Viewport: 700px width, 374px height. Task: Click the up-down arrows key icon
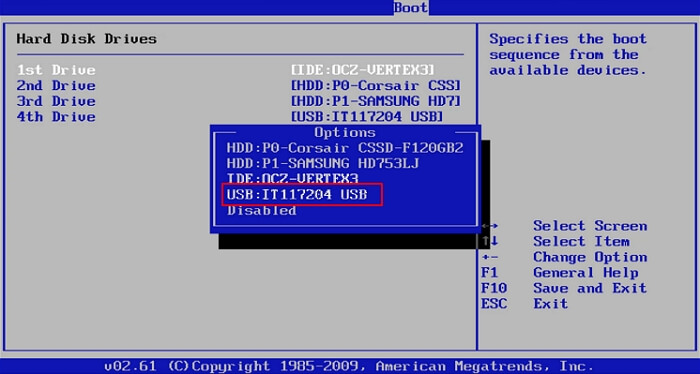490,241
